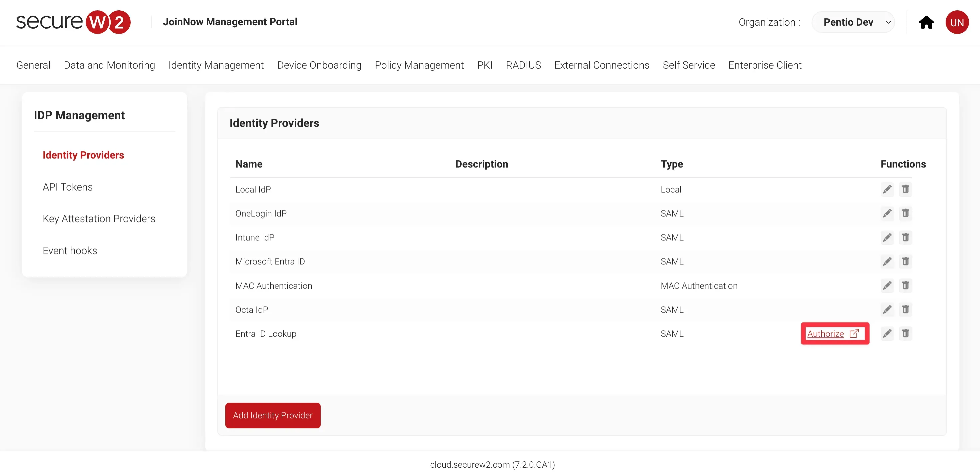980x473 pixels.
Task: Open the RADIUS menu
Action: point(523,65)
